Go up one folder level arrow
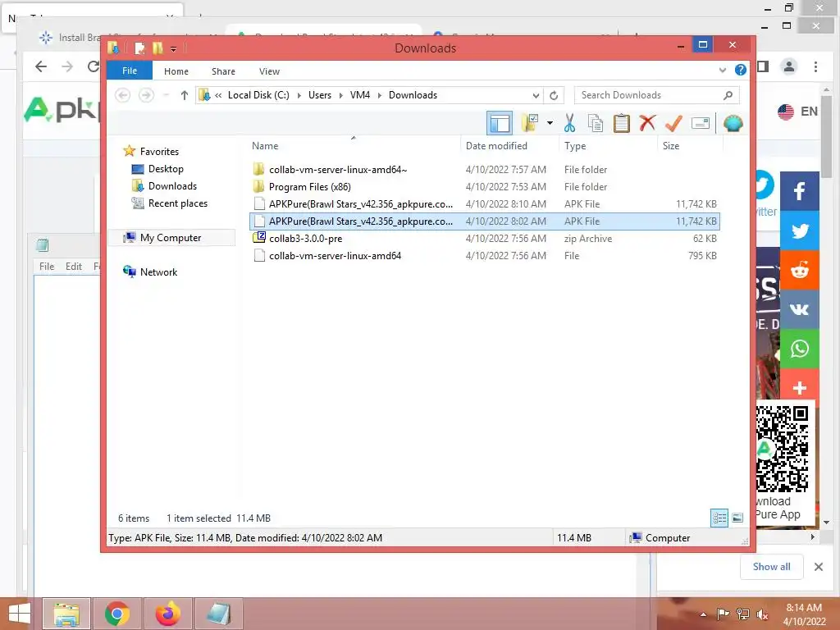 (x=185, y=95)
